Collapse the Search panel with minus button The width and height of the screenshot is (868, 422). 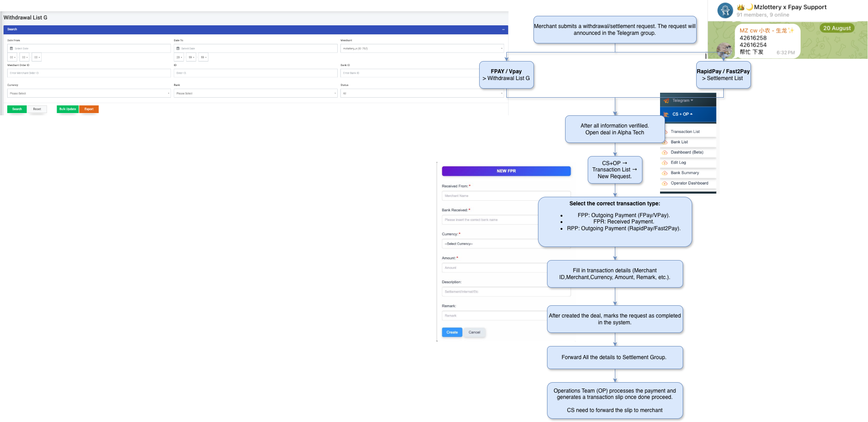click(503, 29)
